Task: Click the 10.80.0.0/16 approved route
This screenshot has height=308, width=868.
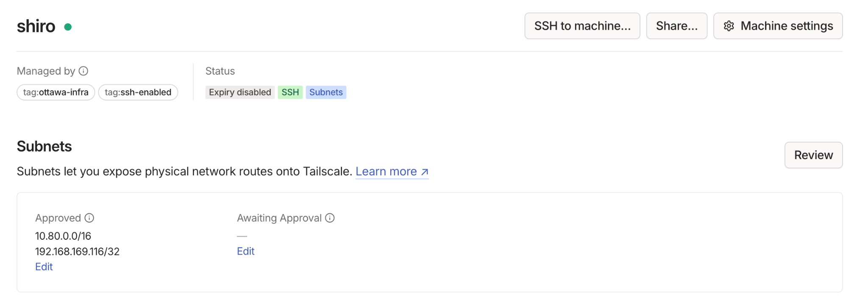Action: (x=63, y=236)
